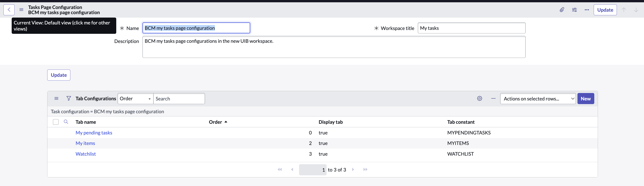Viewport: 644px width, 186px height.
Task: Go to first page double-arrow icon
Action: click(x=280, y=170)
